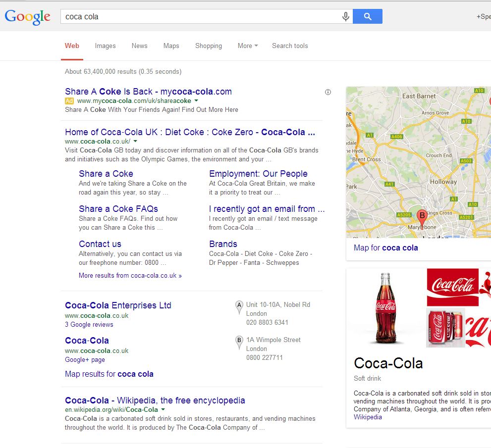Screen dimensions: 491x448
Task: Click Map for coca cola link
Action: pos(386,248)
